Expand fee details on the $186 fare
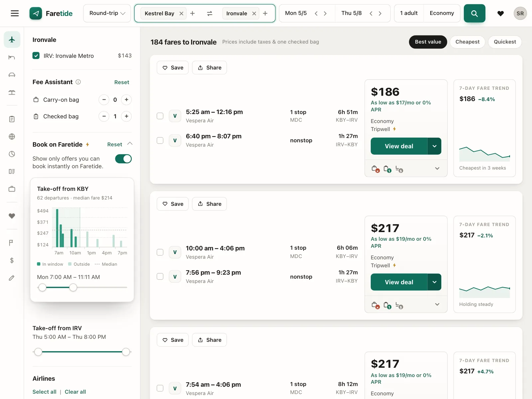This screenshot has height=399, width=532. click(437, 169)
